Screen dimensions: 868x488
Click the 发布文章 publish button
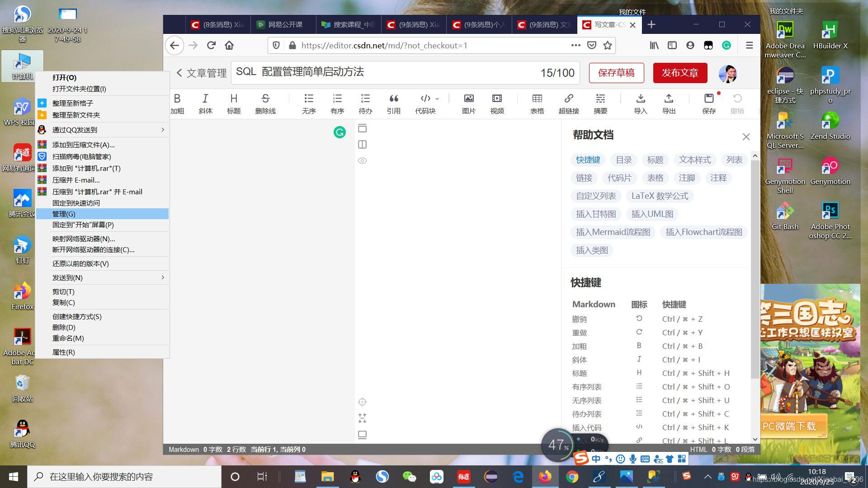point(680,73)
